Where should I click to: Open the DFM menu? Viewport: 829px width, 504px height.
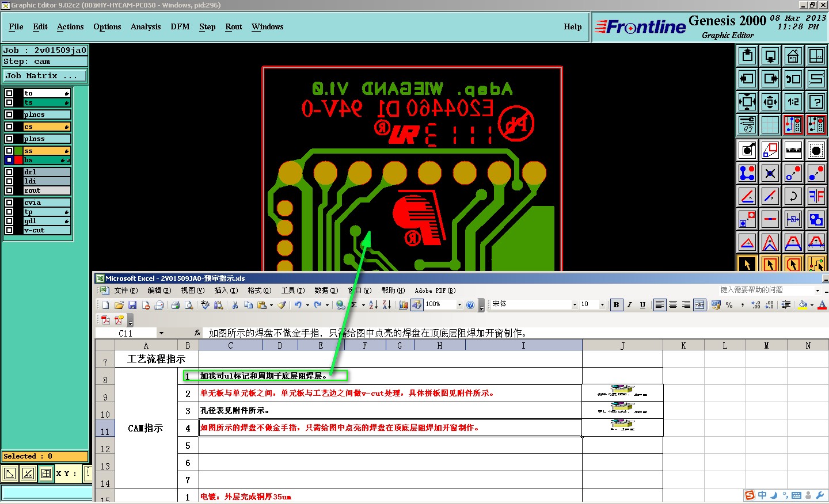(x=180, y=27)
